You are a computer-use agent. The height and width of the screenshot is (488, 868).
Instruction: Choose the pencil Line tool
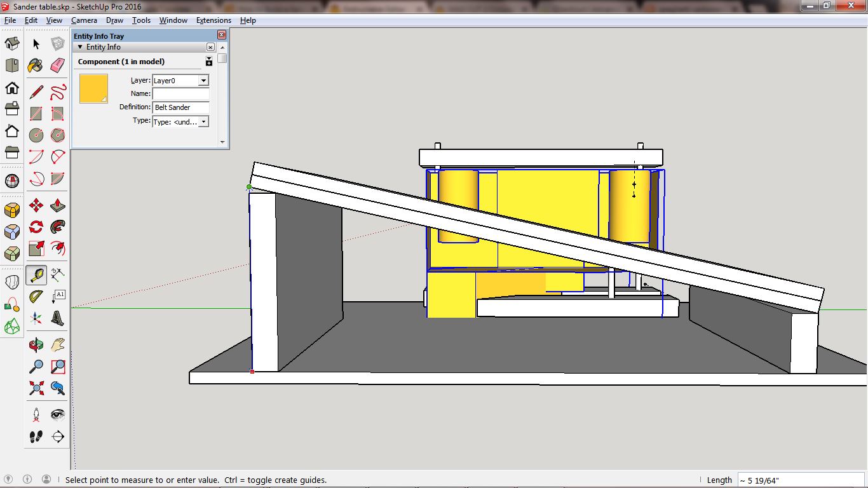[x=36, y=92]
